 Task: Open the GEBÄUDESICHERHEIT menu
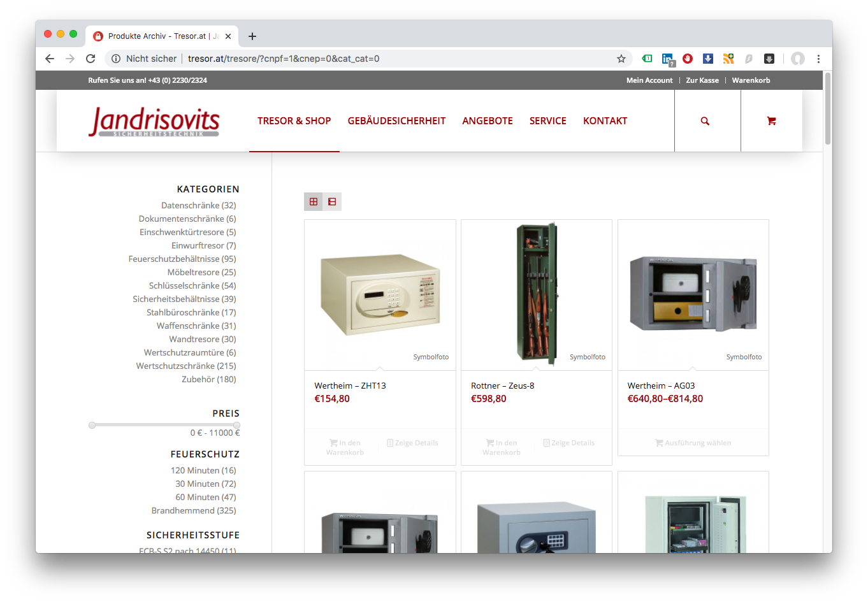[396, 120]
